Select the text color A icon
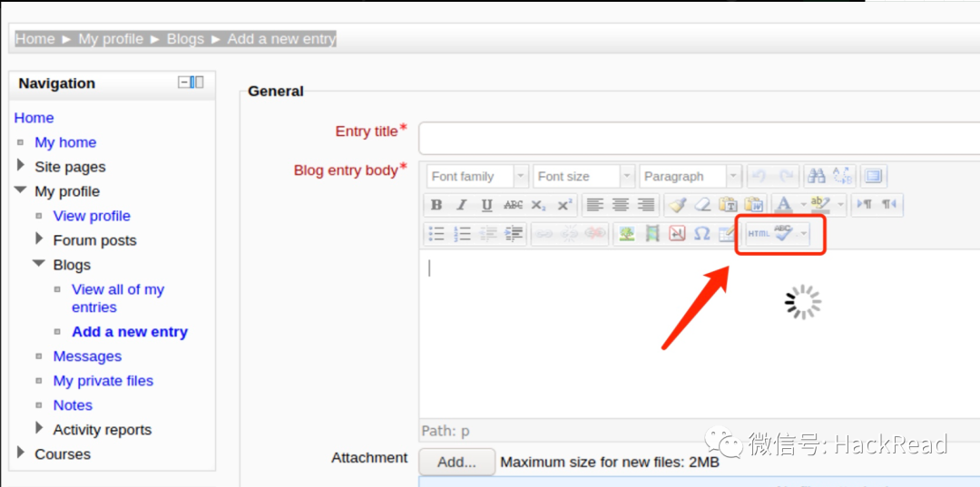This screenshot has height=487, width=980. point(783,205)
